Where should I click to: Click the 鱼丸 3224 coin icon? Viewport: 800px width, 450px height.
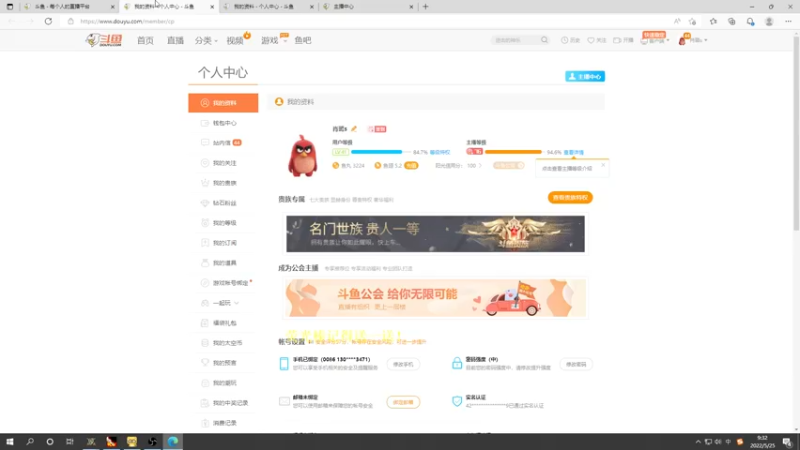pos(336,166)
